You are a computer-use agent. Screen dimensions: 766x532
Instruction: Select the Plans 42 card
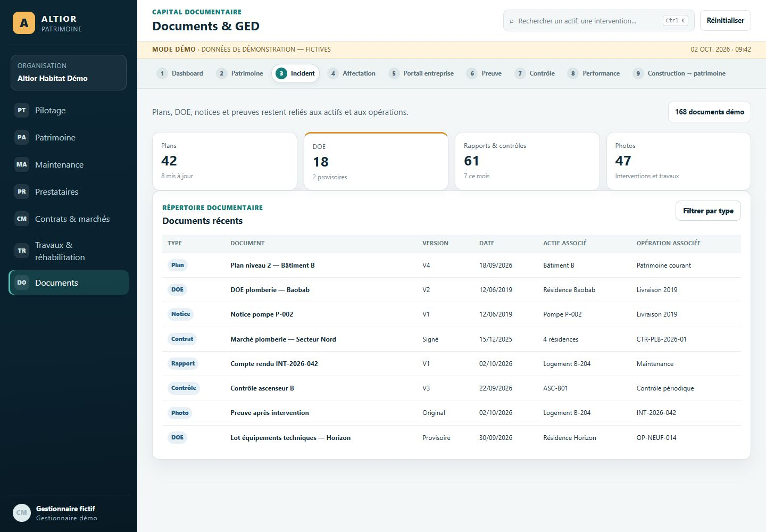point(224,161)
